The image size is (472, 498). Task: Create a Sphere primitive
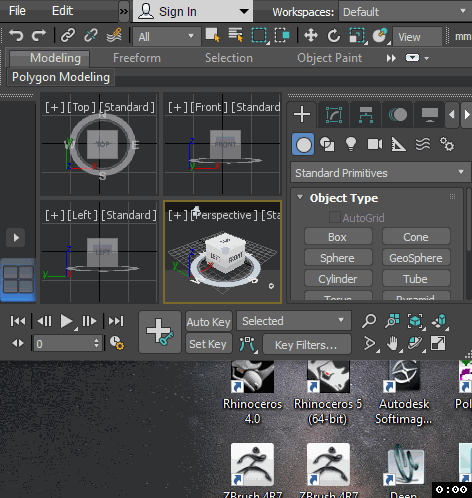pos(338,258)
